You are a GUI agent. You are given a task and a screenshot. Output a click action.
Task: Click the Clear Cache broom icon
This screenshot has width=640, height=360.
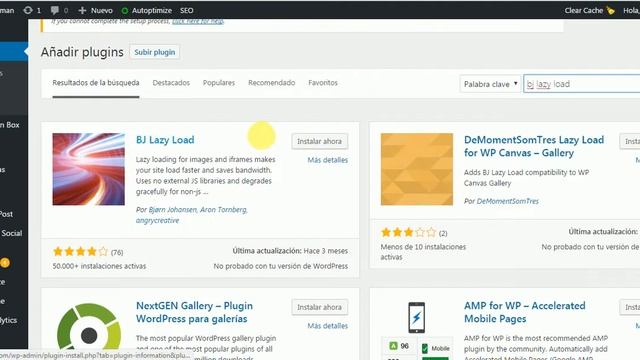pyautogui.click(x=611, y=10)
